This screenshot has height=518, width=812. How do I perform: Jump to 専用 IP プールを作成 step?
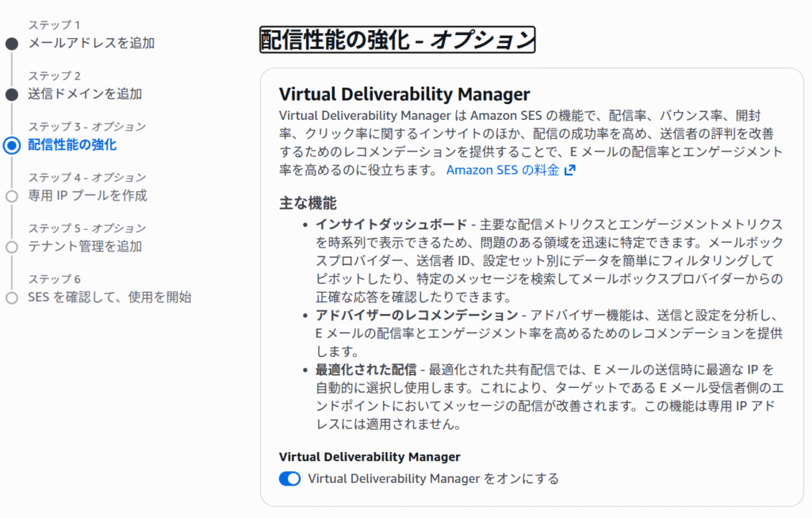coord(87,195)
